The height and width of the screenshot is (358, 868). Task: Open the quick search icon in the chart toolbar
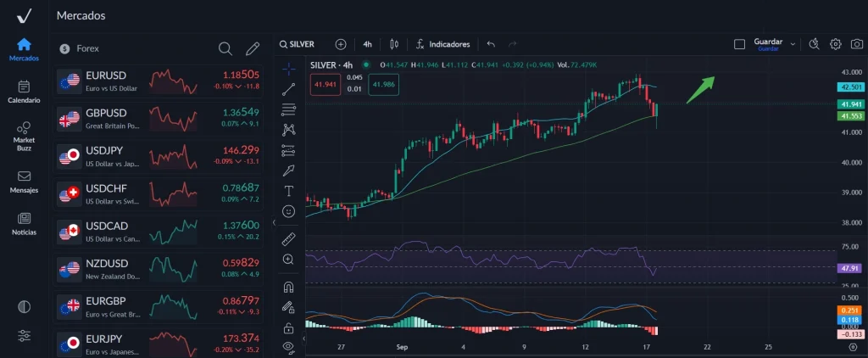pyautogui.click(x=814, y=44)
